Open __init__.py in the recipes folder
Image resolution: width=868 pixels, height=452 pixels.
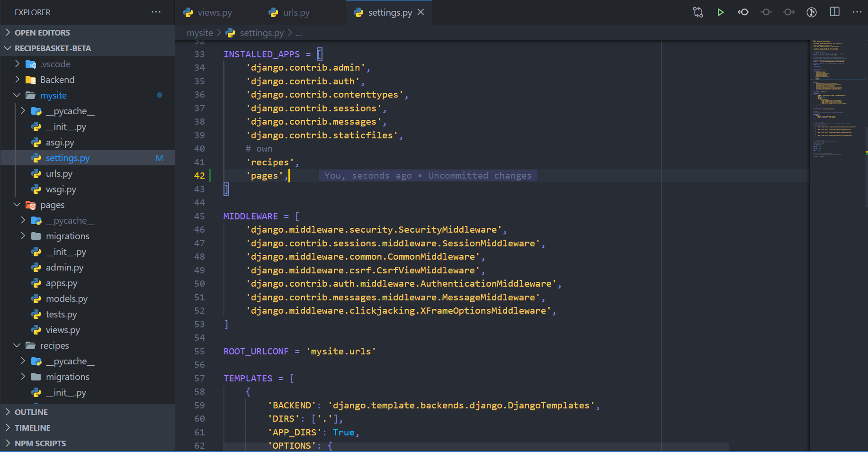click(66, 392)
